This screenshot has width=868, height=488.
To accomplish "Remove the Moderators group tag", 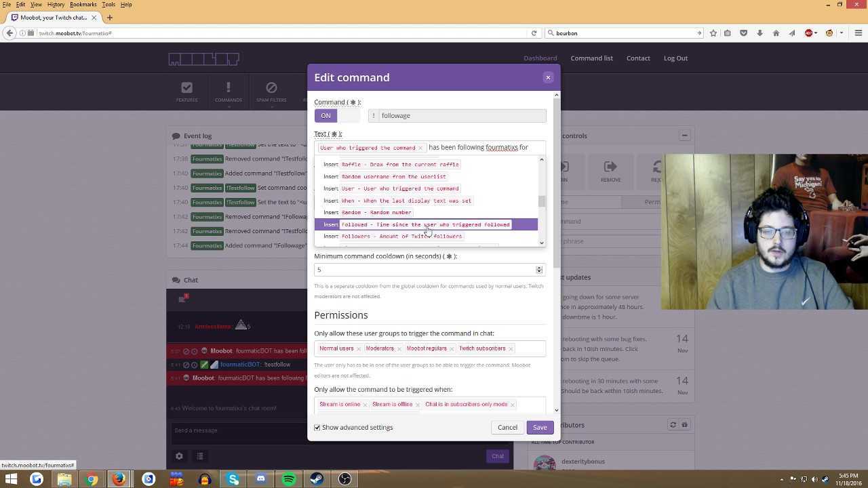I will pos(399,348).
